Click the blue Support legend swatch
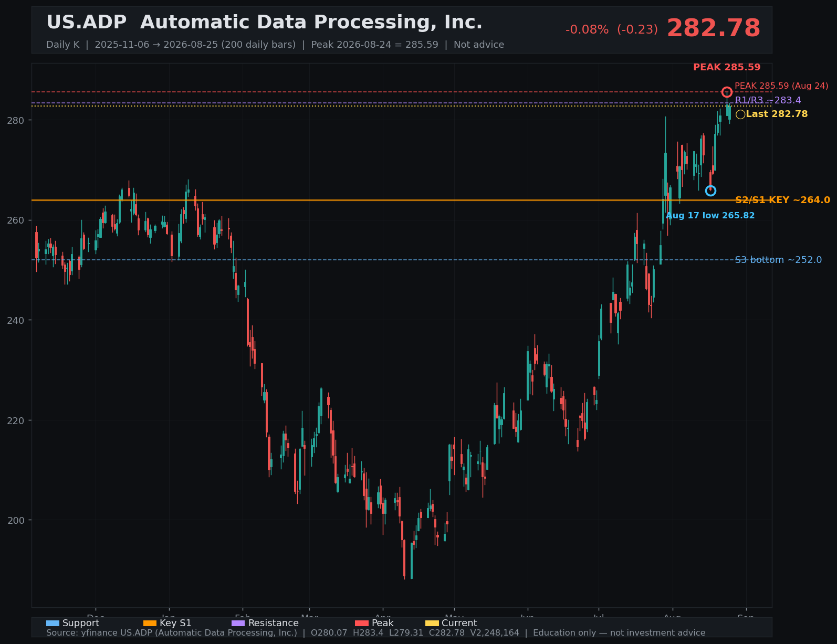The image size is (837, 644). point(53,623)
